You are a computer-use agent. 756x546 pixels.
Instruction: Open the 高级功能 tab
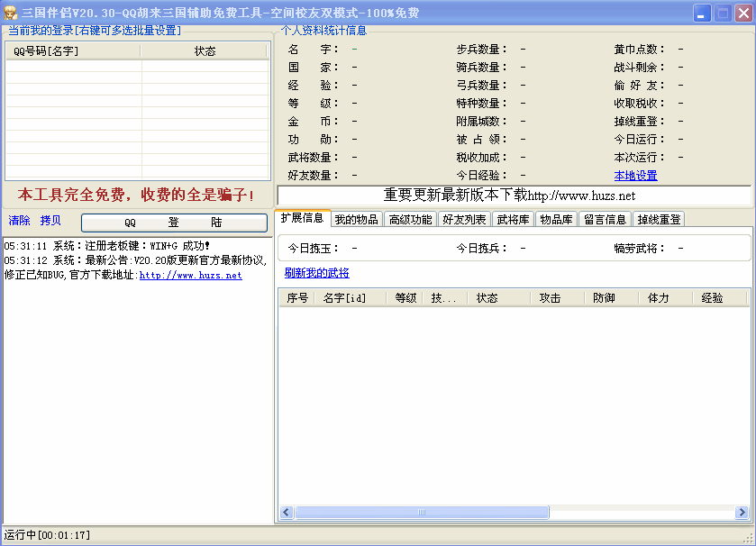tap(410, 219)
